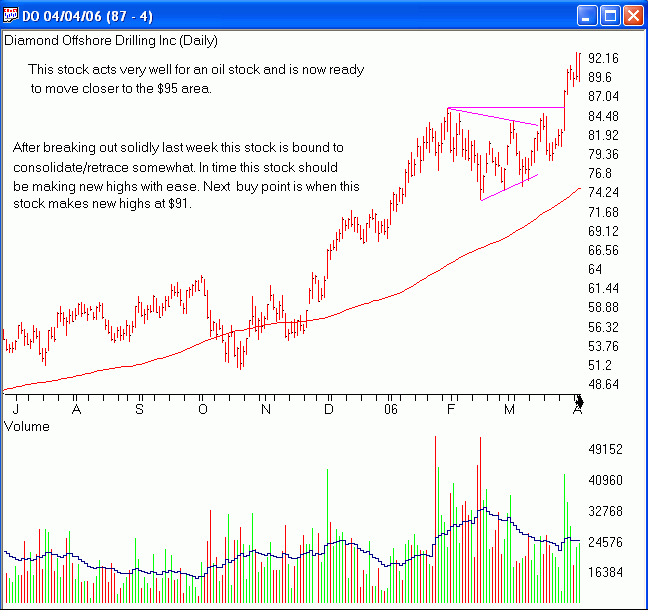Click price label 69.12
648x610 pixels.
point(603,231)
